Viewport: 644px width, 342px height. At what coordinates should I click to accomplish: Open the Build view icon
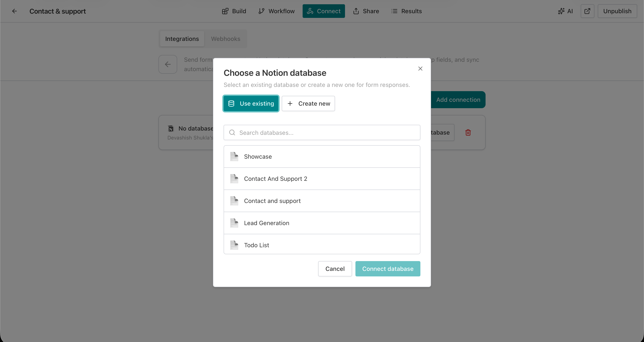coord(225,11)
